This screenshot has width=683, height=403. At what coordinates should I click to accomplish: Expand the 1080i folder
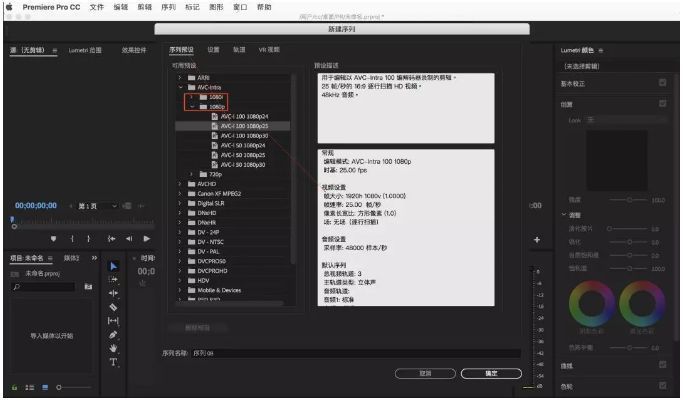[x=191, y=97]
